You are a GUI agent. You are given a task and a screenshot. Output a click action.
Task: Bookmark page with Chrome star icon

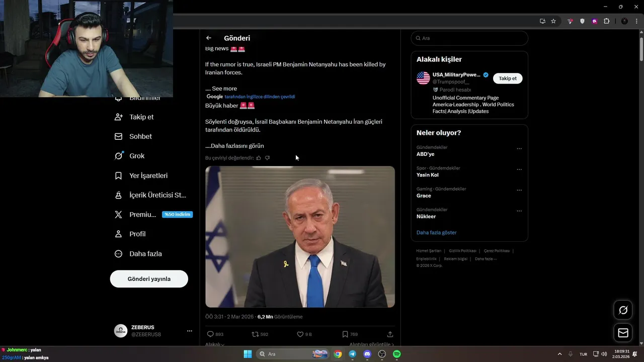pos(553,21)
